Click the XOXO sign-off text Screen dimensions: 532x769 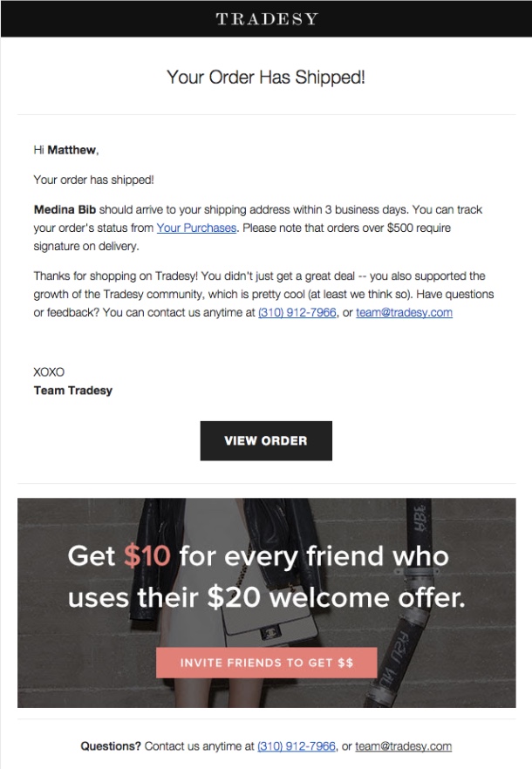(49, 371)
